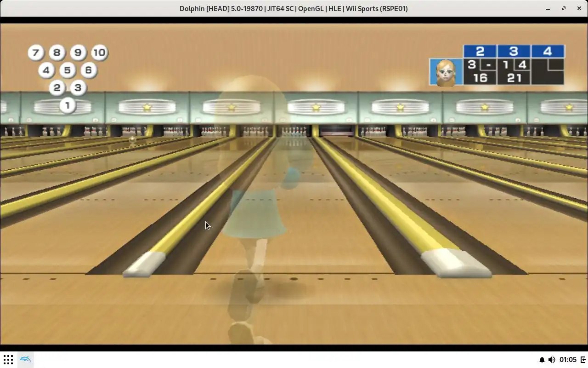Screen dimensions: 588x368
Task: Click pin indicator number 4
Action: [x=46, y=70]
